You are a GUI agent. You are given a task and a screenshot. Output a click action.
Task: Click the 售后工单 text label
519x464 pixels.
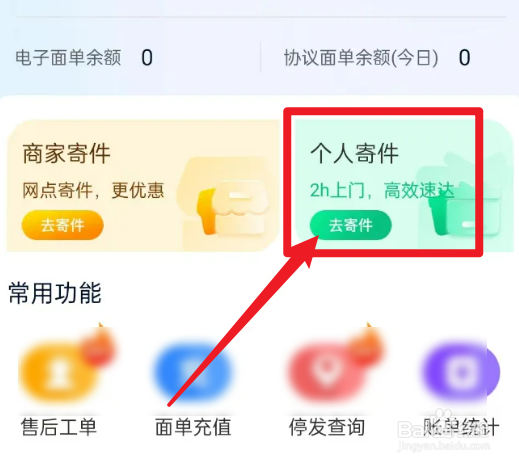[x=59, y=427]
